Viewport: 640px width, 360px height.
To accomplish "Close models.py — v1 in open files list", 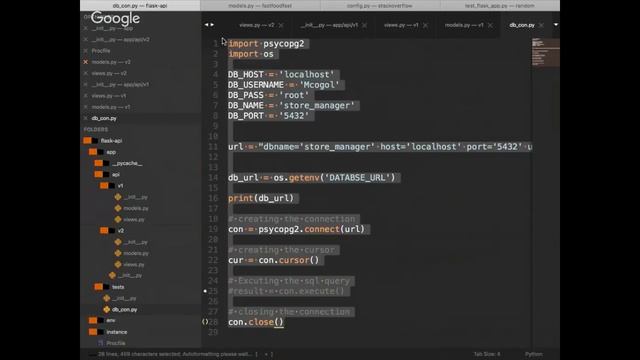I will (x=86, y=107).
